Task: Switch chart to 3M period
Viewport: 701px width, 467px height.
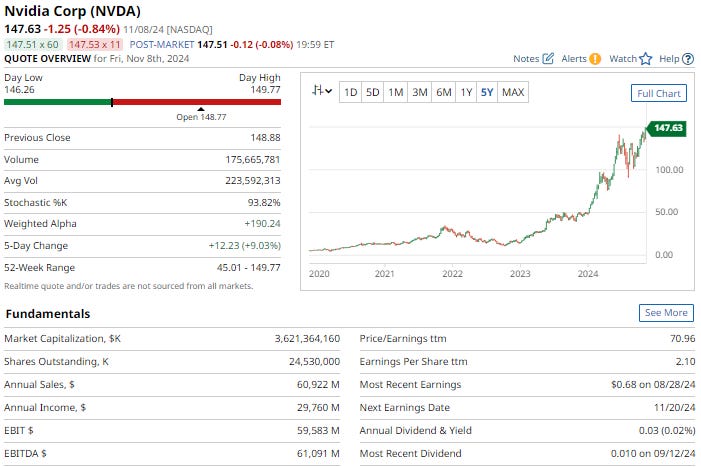Action: (x=420, y=93)
